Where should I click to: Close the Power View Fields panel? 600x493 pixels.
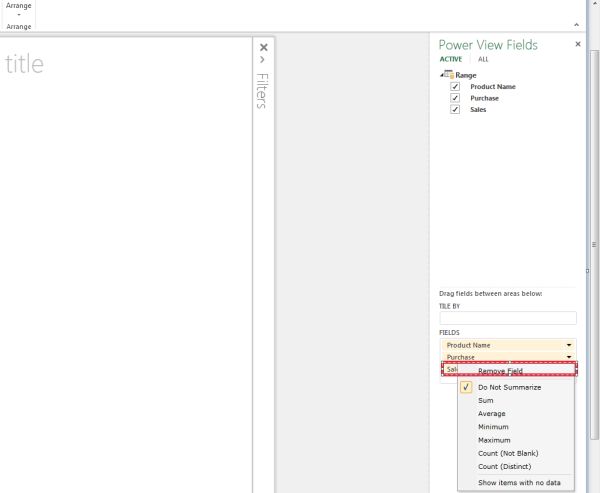click(x=578, y=44)
